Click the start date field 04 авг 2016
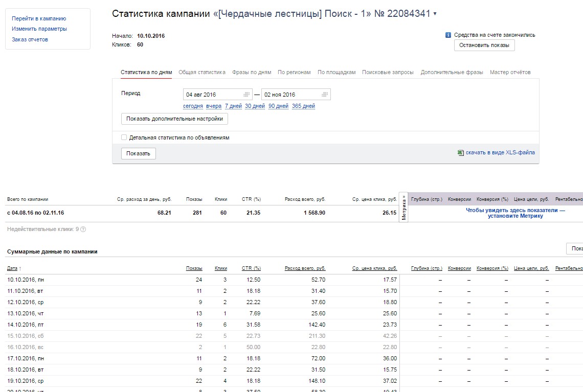The width and height of the screenshot is (583, 392). 217,95
